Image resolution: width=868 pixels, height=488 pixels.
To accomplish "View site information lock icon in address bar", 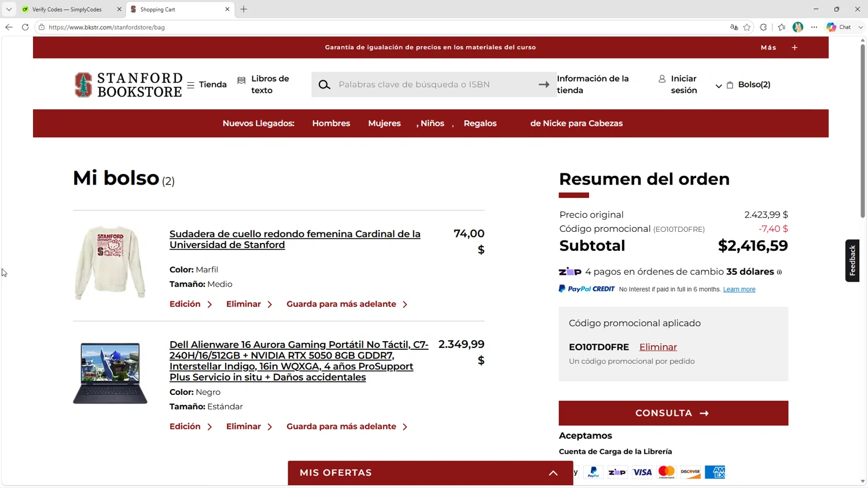I will click(42, 27).
